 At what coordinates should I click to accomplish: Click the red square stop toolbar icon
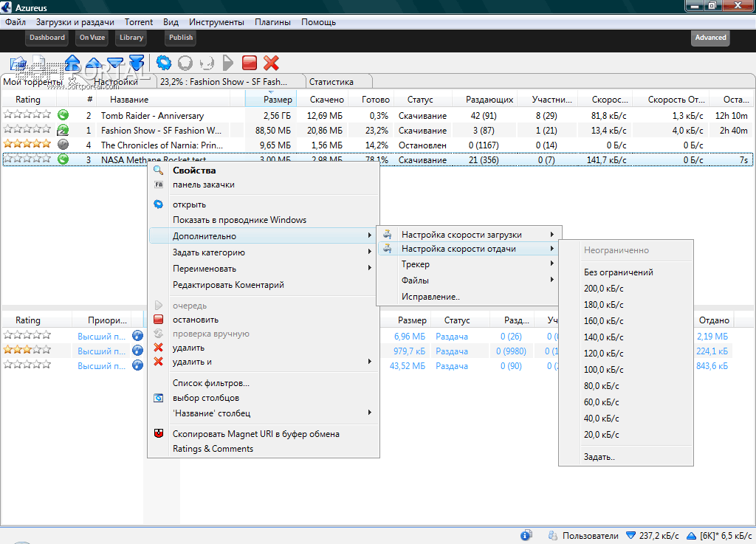[250, 63]
